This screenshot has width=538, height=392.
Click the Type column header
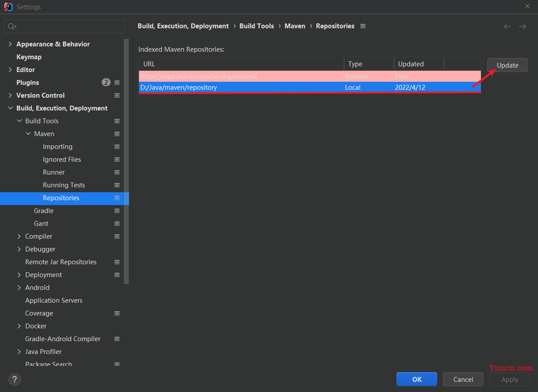(x=369, y=64)
